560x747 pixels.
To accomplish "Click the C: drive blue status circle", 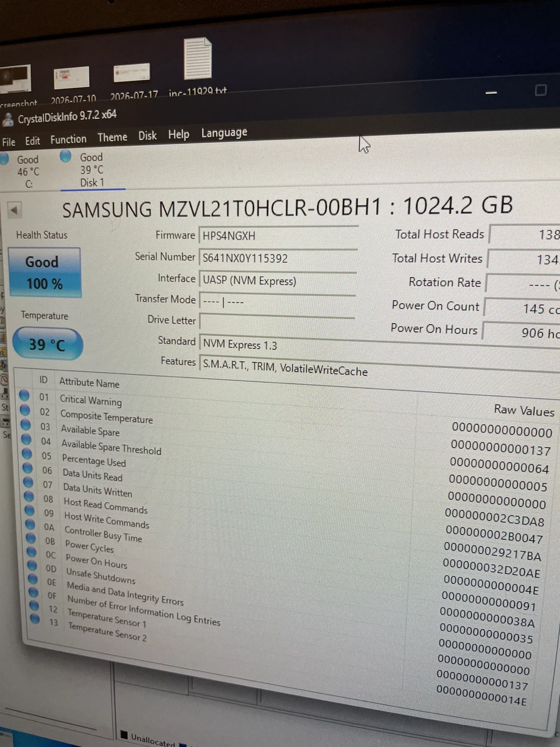I will point(4,159).
